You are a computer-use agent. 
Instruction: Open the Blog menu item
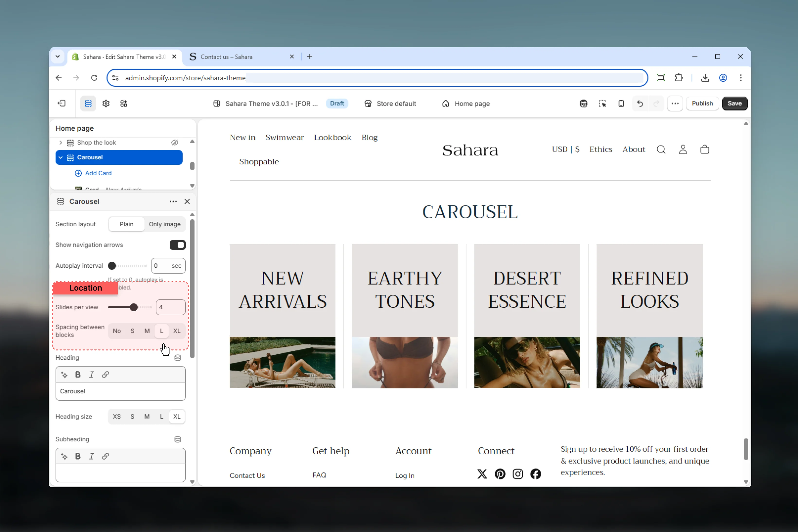pyautogui.click(x=369, y=138)
